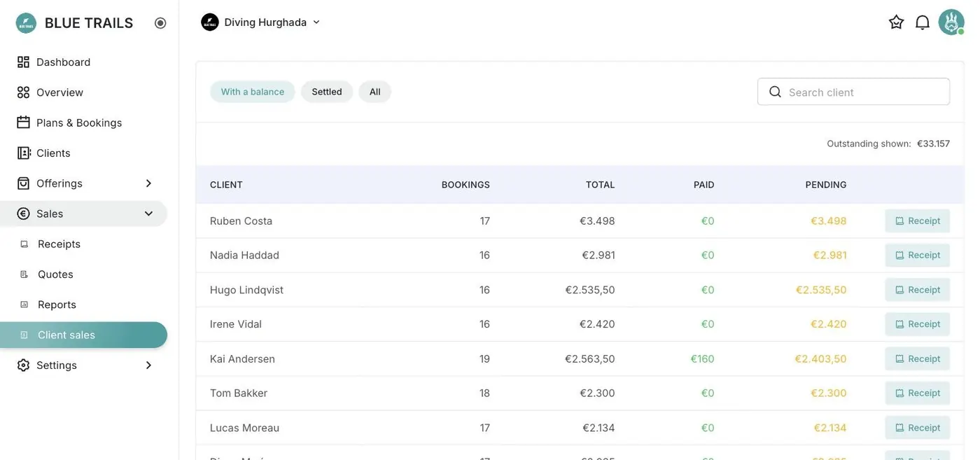Open receipt for Hugo Lindqvist
The height and width of the screenshot is (460, 980).
[x=918, y=290]
